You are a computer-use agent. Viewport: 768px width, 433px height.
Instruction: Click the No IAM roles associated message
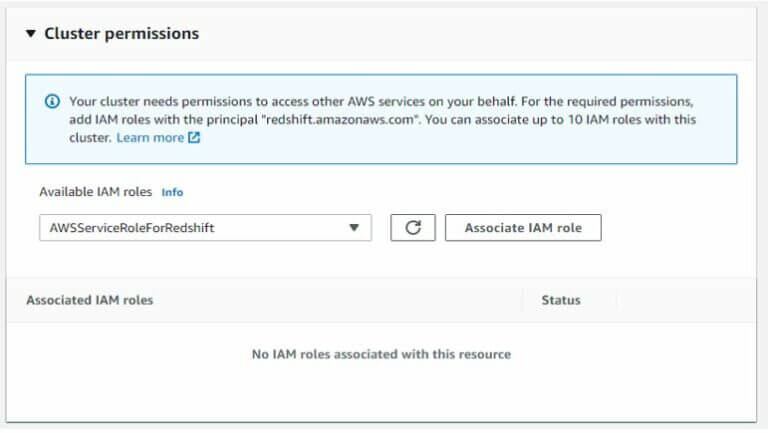(381, 354)
